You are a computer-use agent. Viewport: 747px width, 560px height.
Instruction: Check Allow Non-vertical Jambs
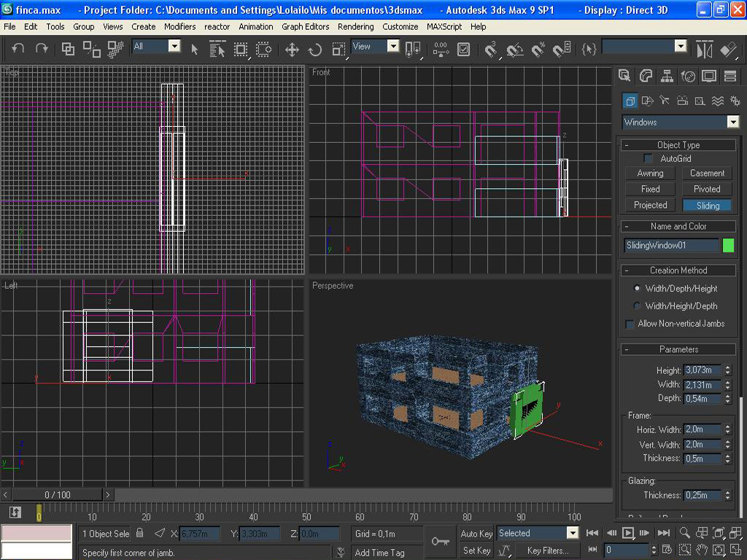[x=630, y=324]
